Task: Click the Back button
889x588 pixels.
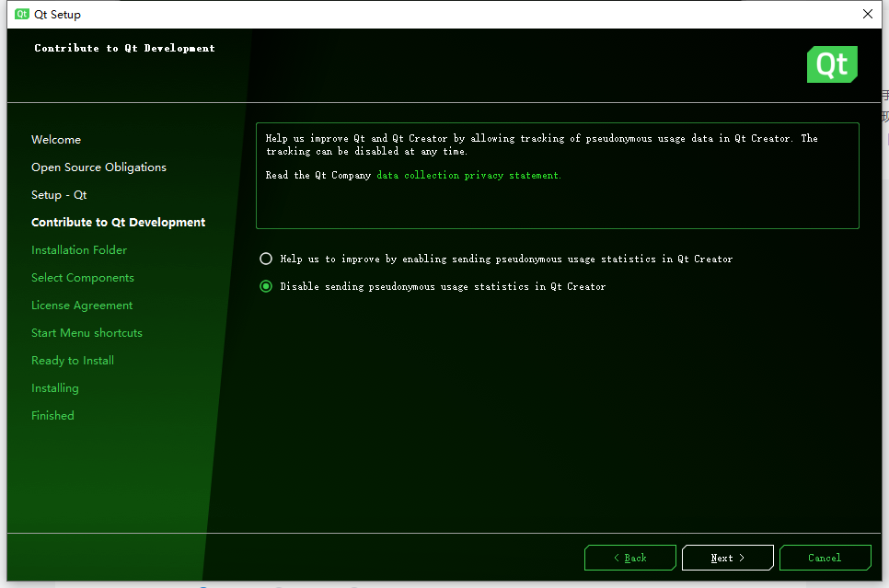Action: (x=629, y=557)
